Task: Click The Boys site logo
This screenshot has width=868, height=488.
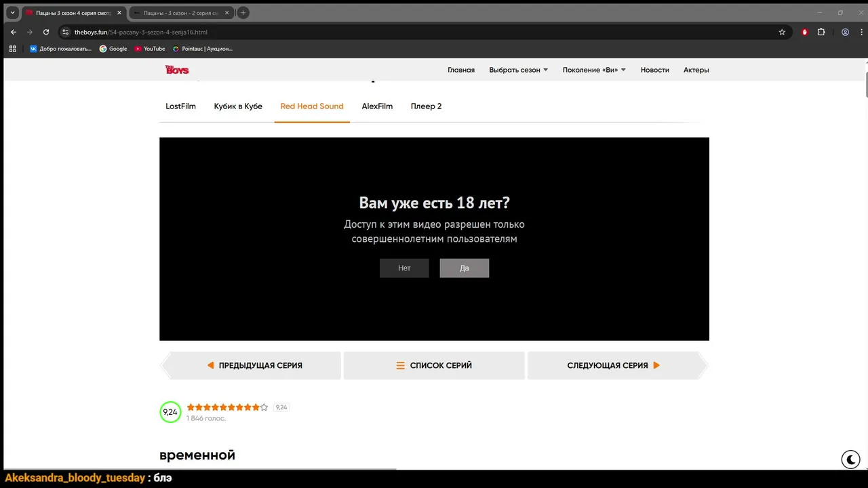Action: point(177,70)
